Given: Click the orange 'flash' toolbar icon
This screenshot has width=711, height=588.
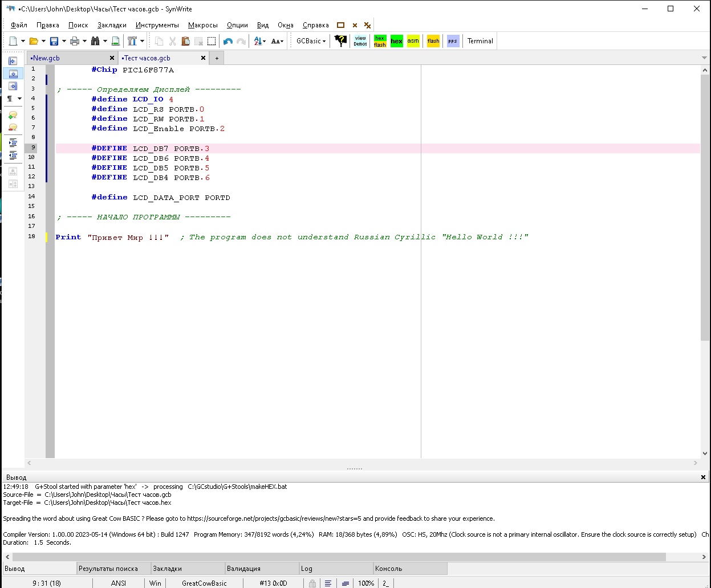Looking at the screenshot, I should (433, 41).
